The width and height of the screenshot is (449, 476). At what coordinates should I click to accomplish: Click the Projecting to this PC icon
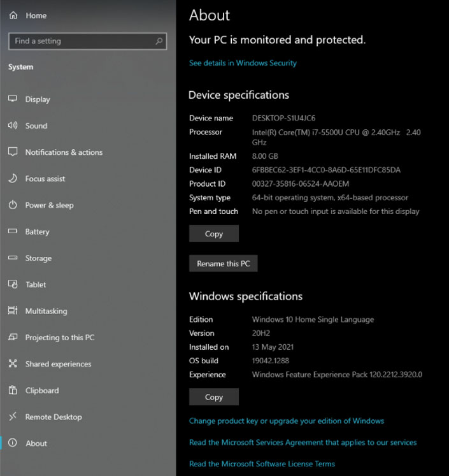tap(13, 337)
